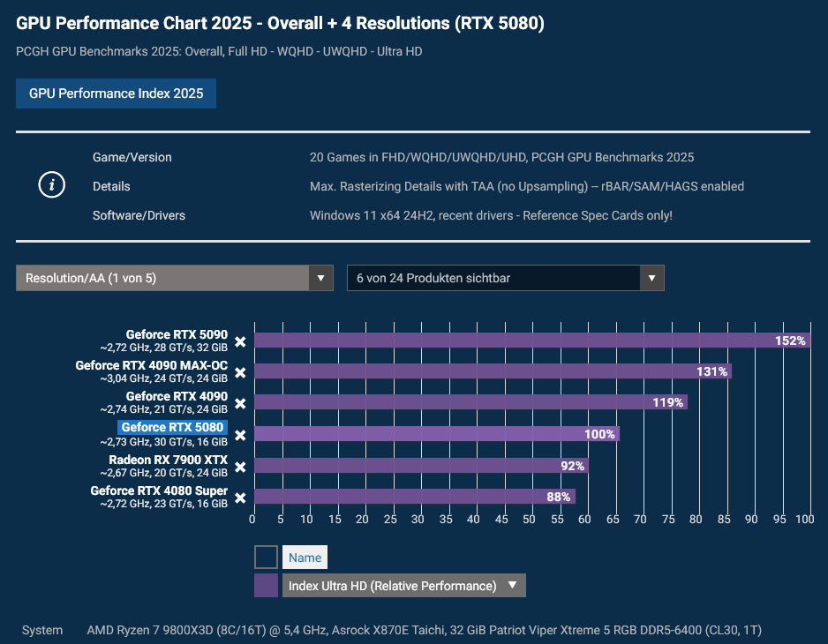Remove Geforce RTX 4090 MAX-OC with X icon

point(240,372)
